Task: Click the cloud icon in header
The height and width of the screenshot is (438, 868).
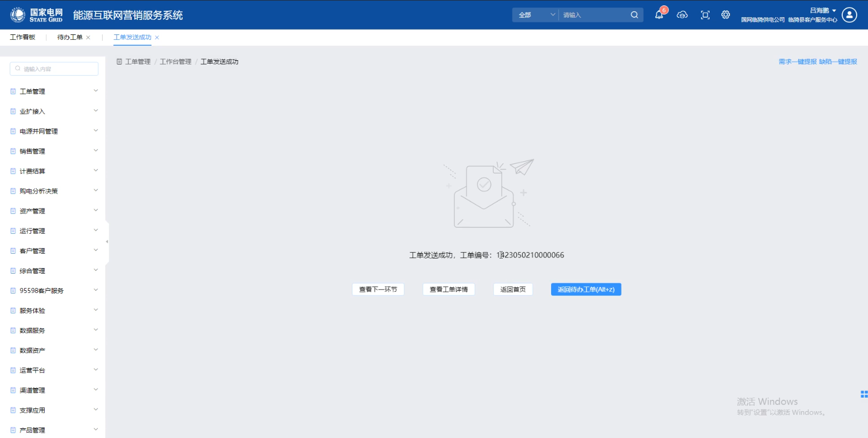Action: tap(682, 15)
